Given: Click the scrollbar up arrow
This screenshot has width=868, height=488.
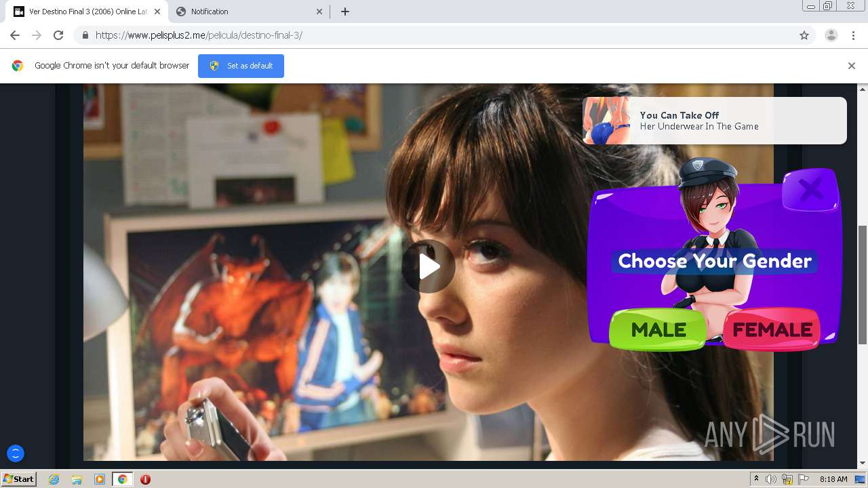Looking at the screenshot, I should click(x=863, y=89).
